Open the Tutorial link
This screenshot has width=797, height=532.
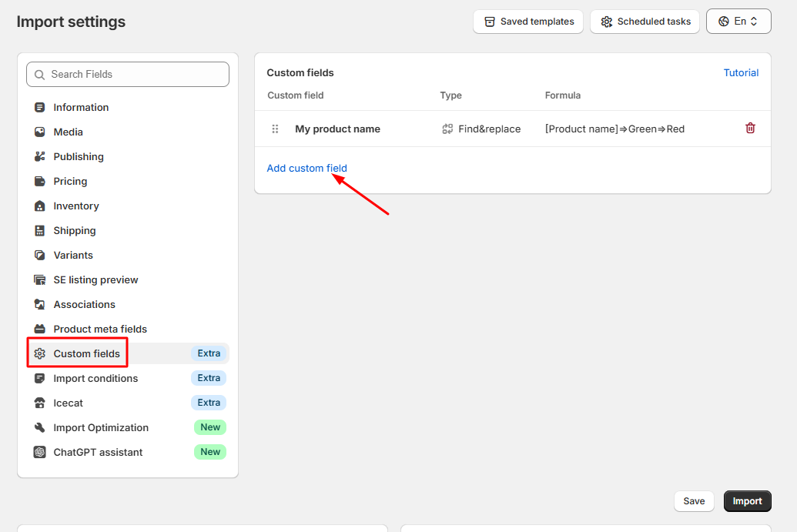pyautogui.click(x=741, y=72)
